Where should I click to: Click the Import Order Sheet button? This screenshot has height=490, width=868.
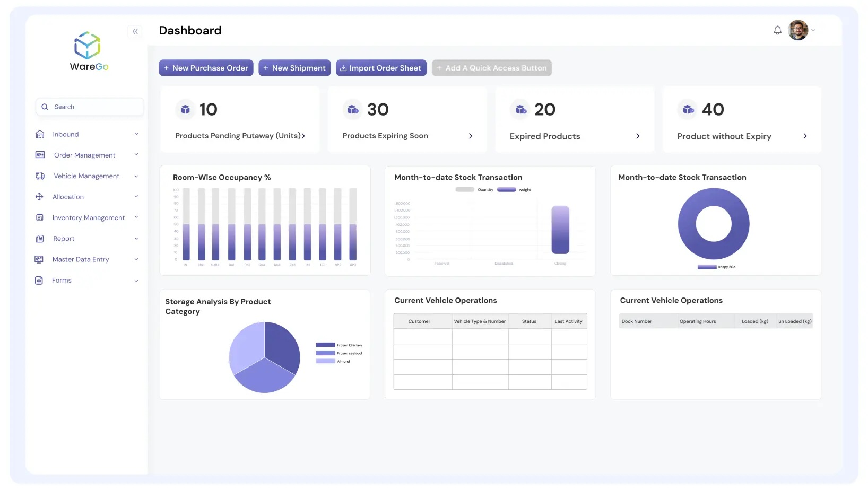click(x=381, y=68)
